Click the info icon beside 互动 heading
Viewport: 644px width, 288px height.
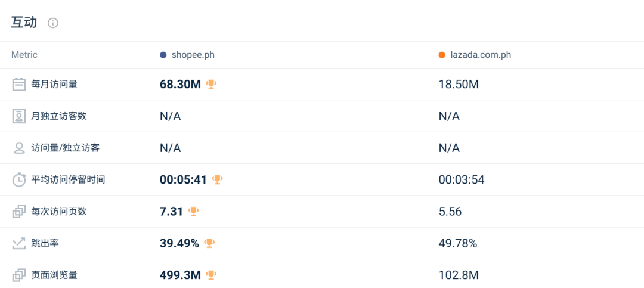pyautogui.click(x=53, y=23)
